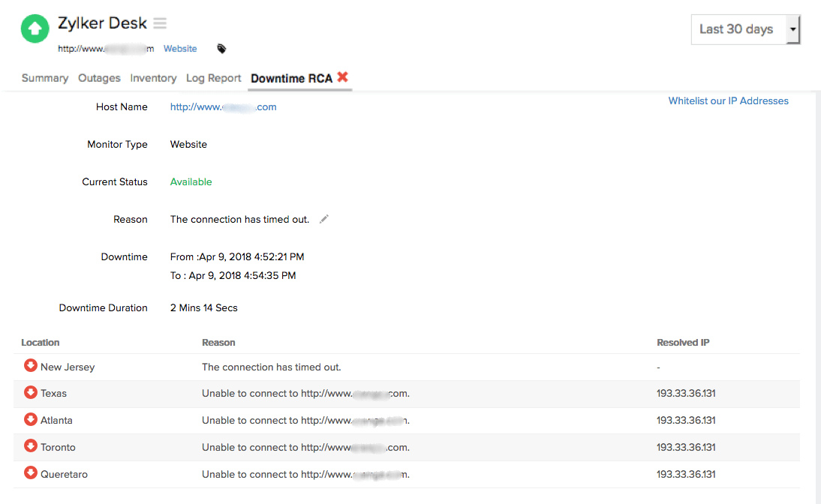The height and width of the screenshot is (504, 821).
Task: Select the reason text 'The connection has timed out.'
Action: (239, 219)
